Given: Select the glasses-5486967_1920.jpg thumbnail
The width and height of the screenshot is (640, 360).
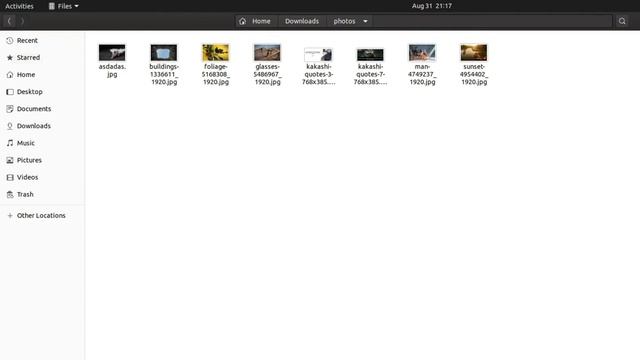Looking at the screenshot, I should point(267,53).
